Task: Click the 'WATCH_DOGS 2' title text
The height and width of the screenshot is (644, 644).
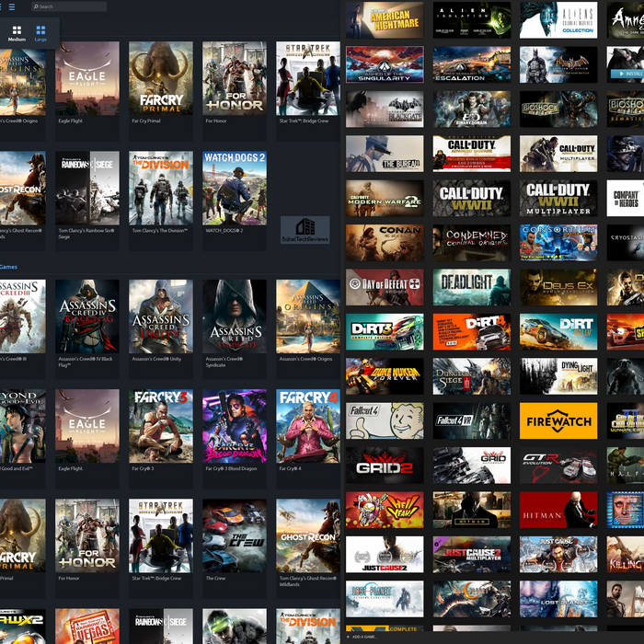Action: (224, 231)
